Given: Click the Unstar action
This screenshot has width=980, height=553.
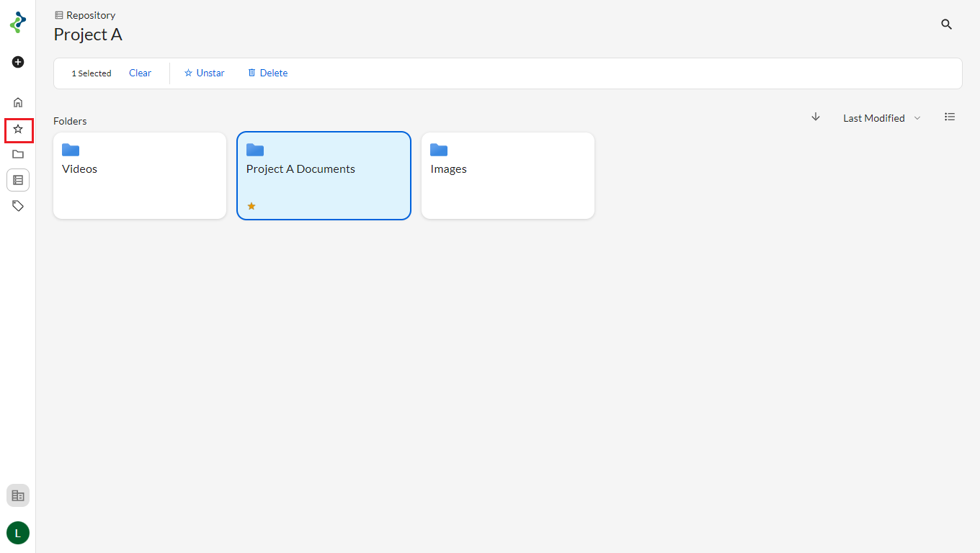Looking at the screenshot, I should [x=205, y=73].
